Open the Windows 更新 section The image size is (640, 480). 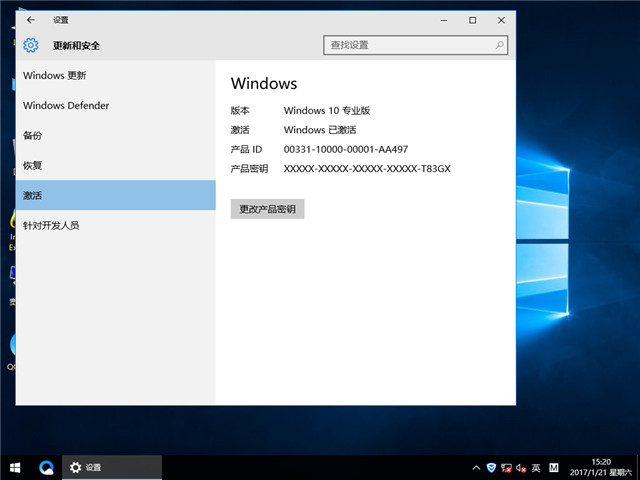tap(116, 76)
